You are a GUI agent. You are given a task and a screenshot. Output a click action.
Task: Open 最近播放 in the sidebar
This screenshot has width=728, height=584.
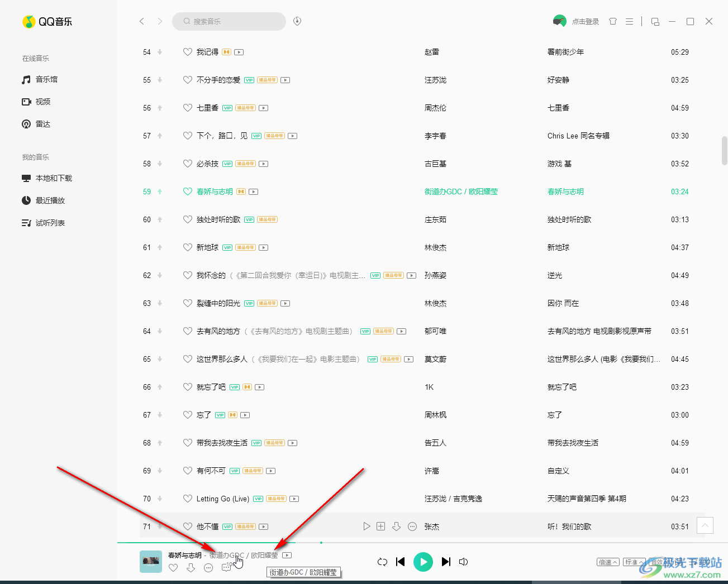pyautogui.click(x=44, y=200)
